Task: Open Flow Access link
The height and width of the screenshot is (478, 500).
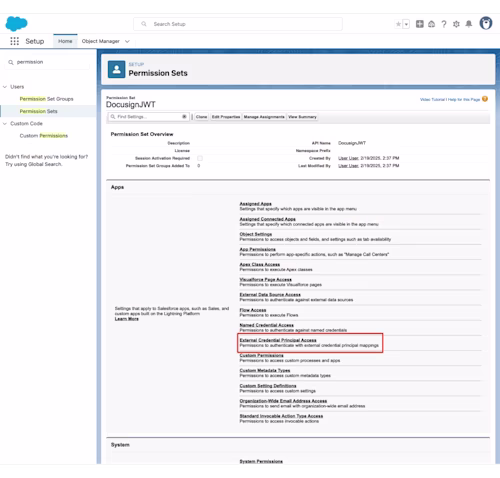Action: pos(253,310)
